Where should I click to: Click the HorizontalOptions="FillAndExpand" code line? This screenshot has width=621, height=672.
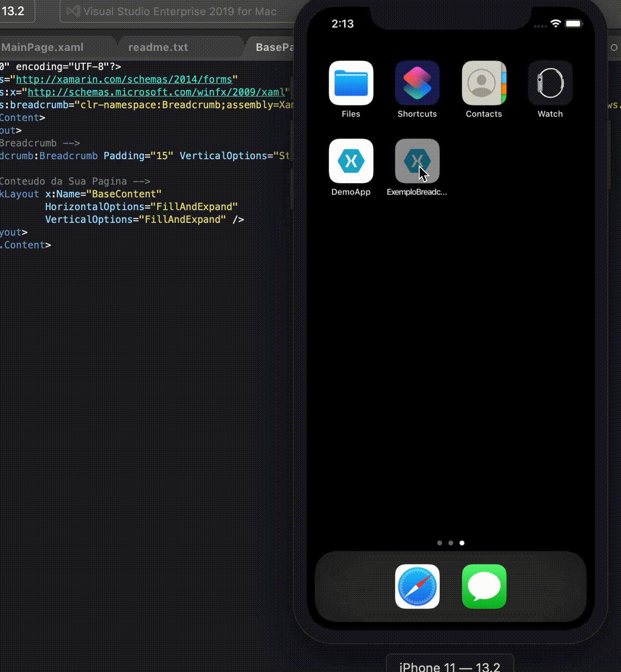click(142, 207)
